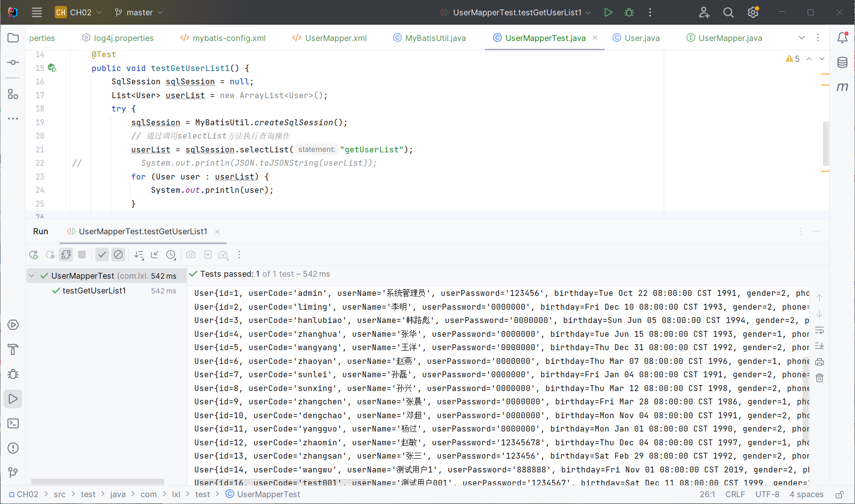Change UTF-8 file encoding

click(x=767, y=494)
